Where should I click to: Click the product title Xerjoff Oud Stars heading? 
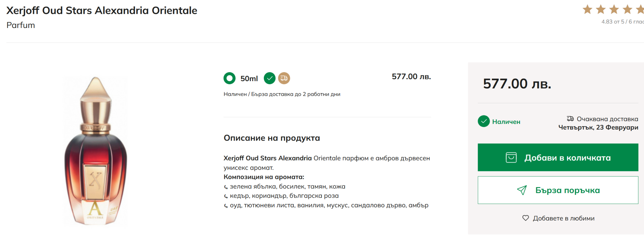tap(102, 10)
